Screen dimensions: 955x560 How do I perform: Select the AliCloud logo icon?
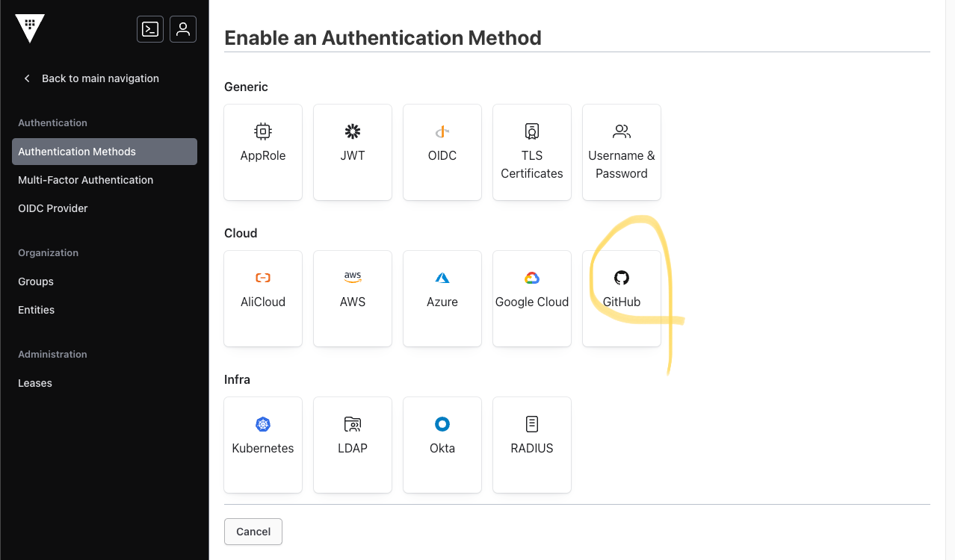263,278
